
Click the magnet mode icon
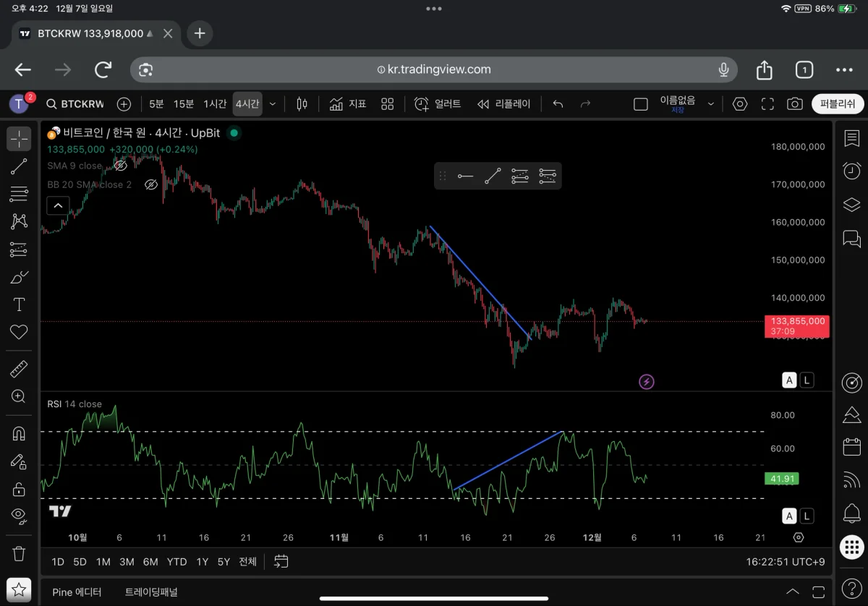click(x=19, y=433)
